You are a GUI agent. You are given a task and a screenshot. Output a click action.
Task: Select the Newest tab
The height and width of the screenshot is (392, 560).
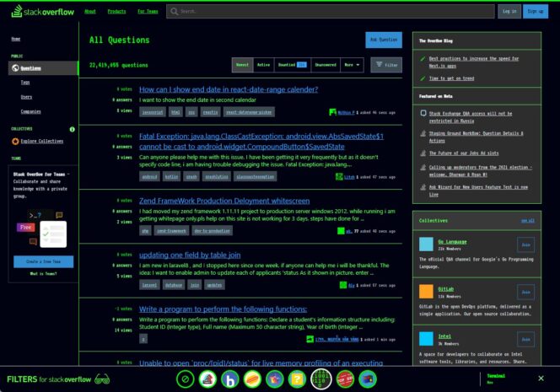pyautogui.click(x=242, y=65)
